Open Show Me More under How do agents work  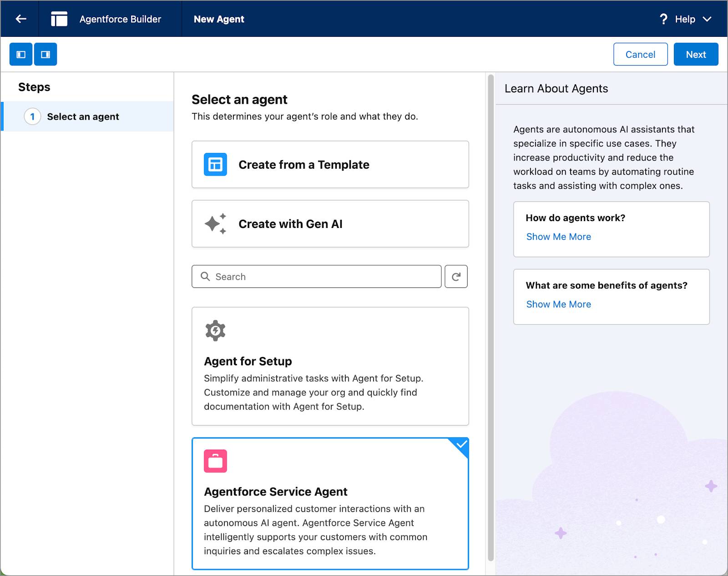(558, 237)
